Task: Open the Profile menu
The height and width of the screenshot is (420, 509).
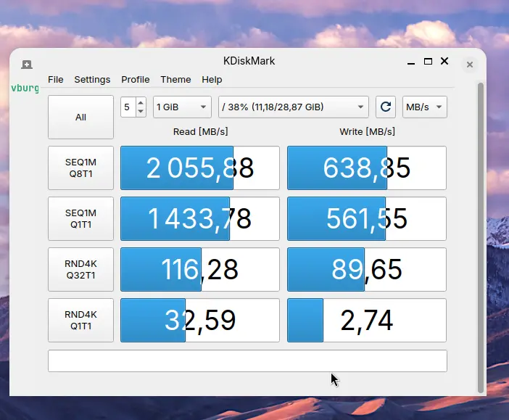Action: pyautogui.click(x=136, y=80)
